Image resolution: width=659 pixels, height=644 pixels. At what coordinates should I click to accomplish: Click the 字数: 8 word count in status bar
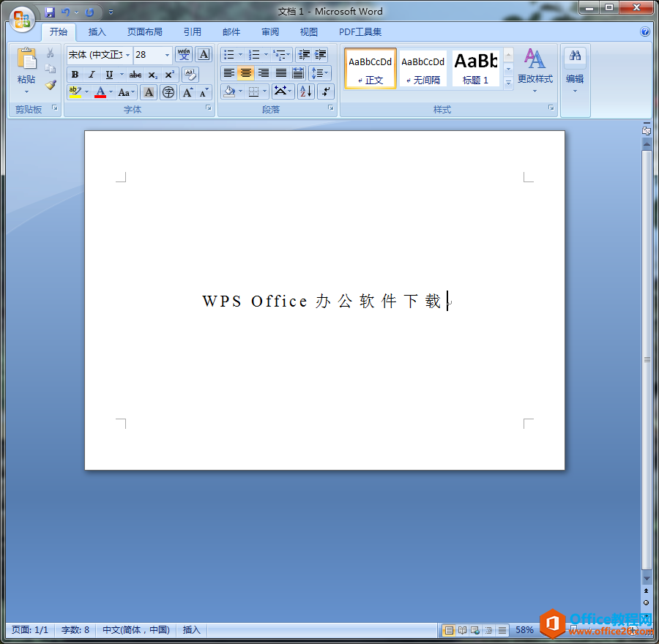[x=75, y=630]
